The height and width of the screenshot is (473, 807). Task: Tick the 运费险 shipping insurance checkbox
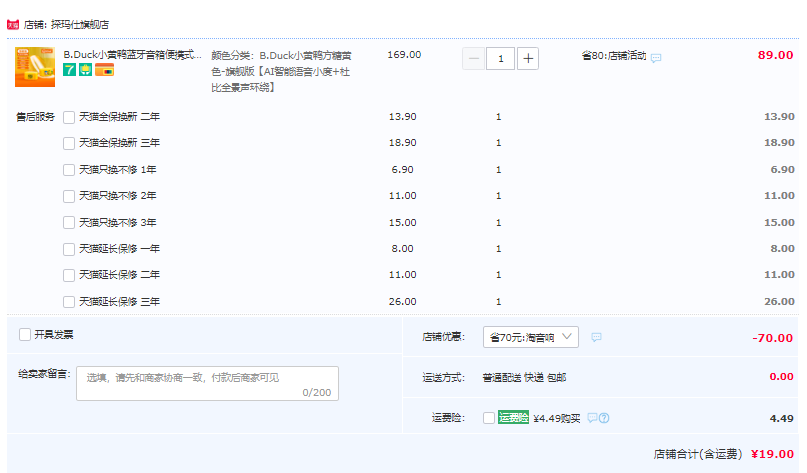coord(489,418)
